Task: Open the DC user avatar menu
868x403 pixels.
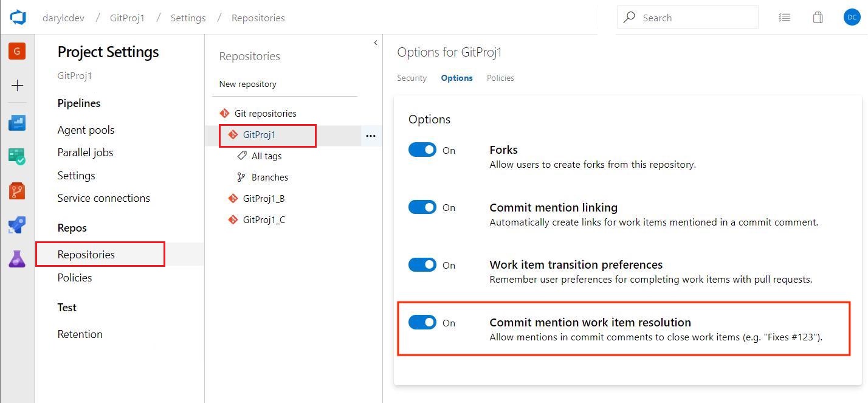Action: coord(852,17)
